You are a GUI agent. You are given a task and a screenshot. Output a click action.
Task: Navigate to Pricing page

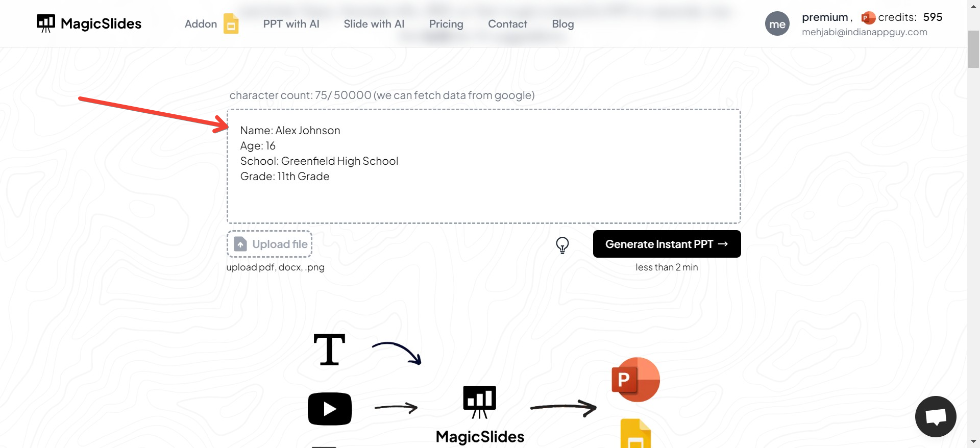pyautogui.click(x=446, y=24)
